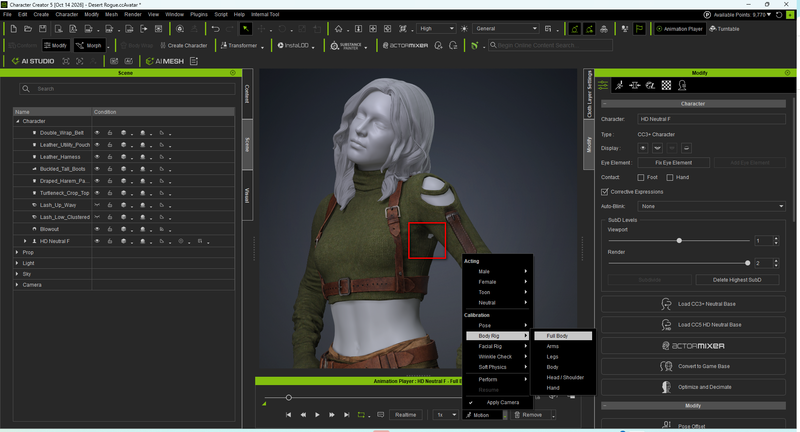Open a project with the folder icon
The width and height of the screenshot is (800, 432).
(28, 29)
